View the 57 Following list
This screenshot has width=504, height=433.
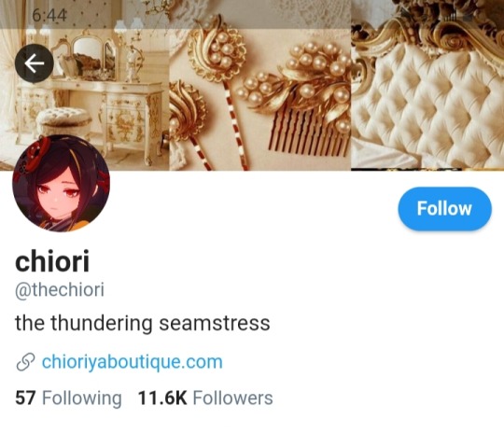68,398
